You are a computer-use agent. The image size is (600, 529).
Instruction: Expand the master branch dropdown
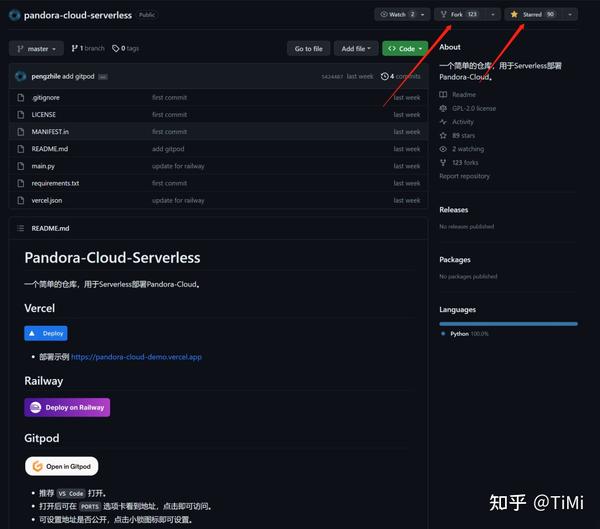click(36, 49)
